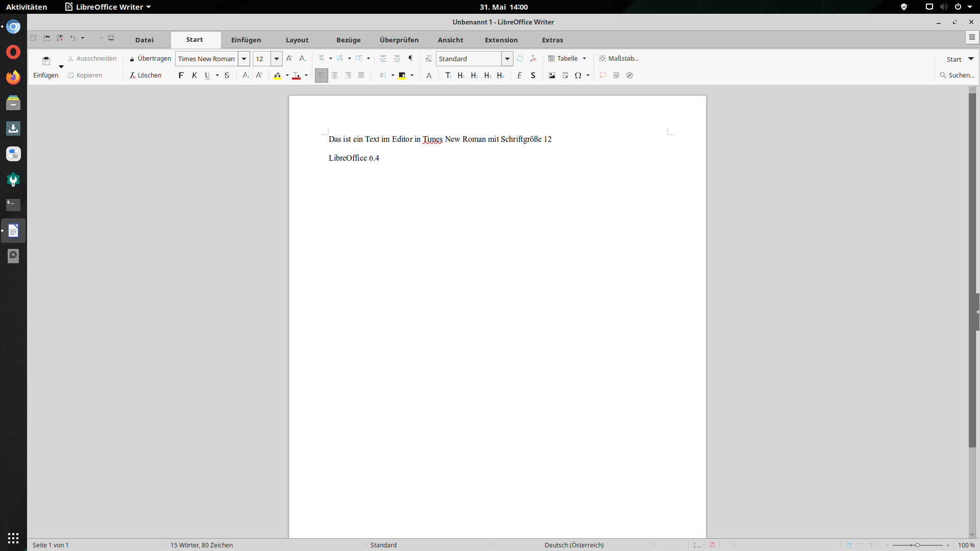980x551 pixels.
Task: Click the increase font size icon
Action: tap(289, 58)
